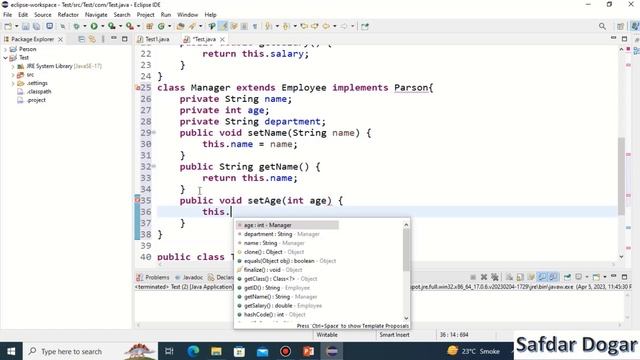
Task: Maximize the editor area
Action: pyautogui.click(x=624, y=39)
